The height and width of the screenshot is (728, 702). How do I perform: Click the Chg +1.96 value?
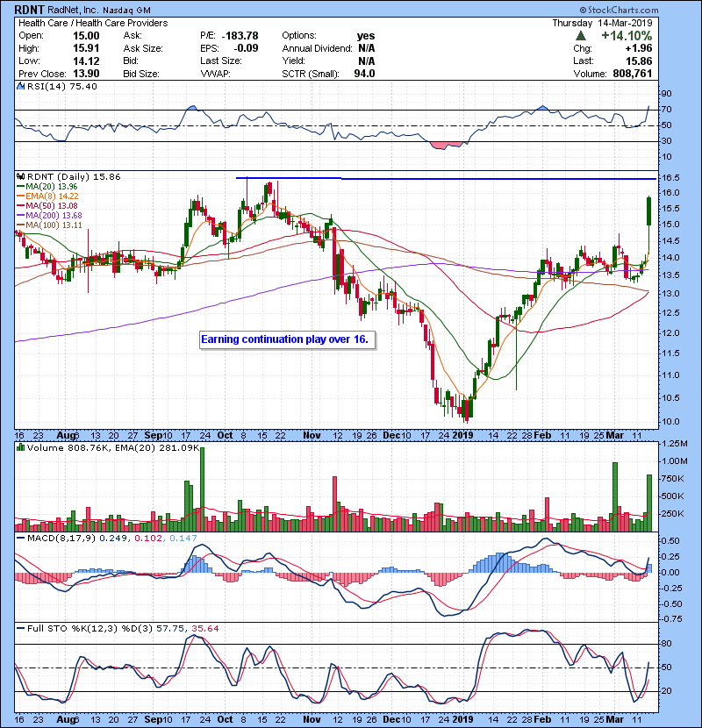[639, 48]
